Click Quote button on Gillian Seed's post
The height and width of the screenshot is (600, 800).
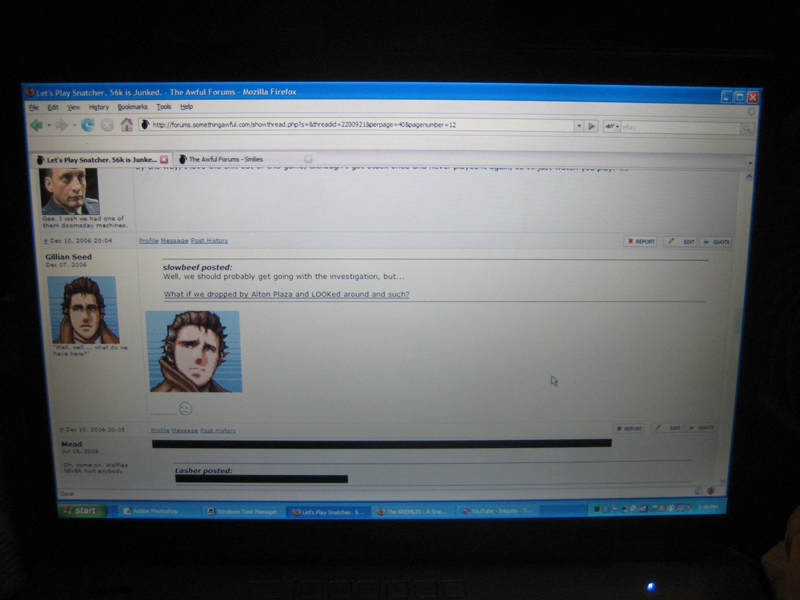coord(701,428)
